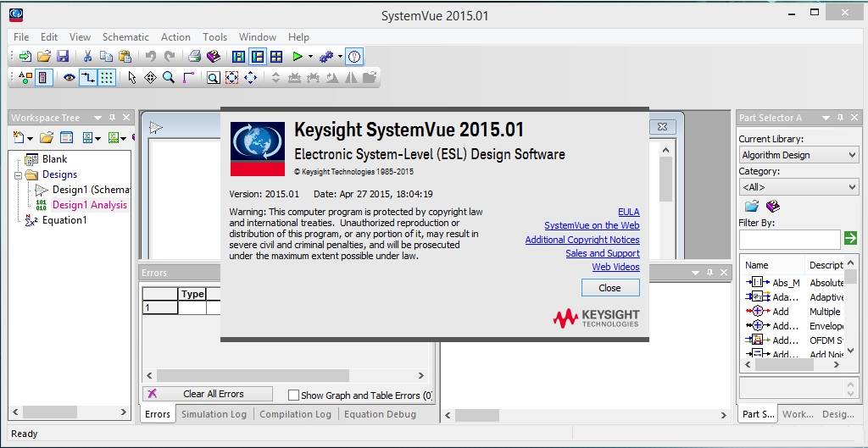Print using the printer toolbar icon

(x=194, y=57)
